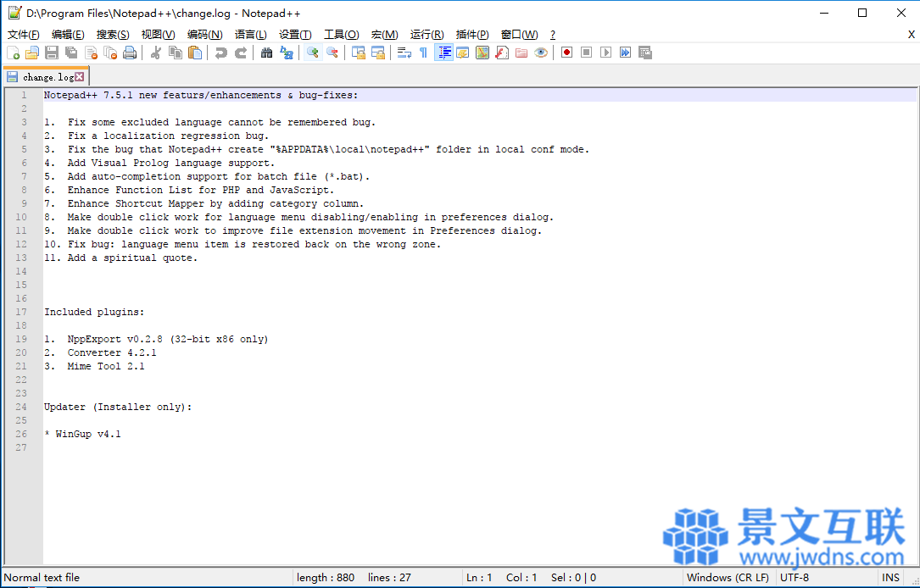Click the 'length : 880' status bar text
The image size is (920, 588).
326,578
